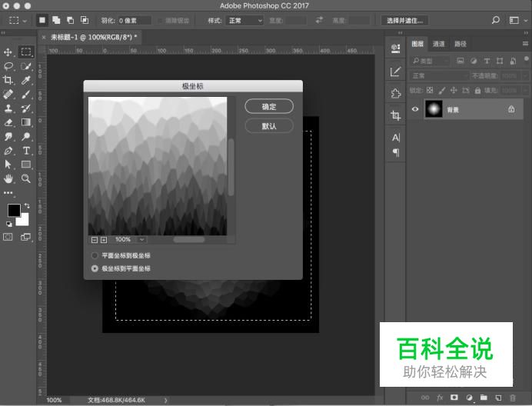Select 平面坐标到极坐标 radio option
Viewport: 532px width, 406px height.
[x=95, y=255]
